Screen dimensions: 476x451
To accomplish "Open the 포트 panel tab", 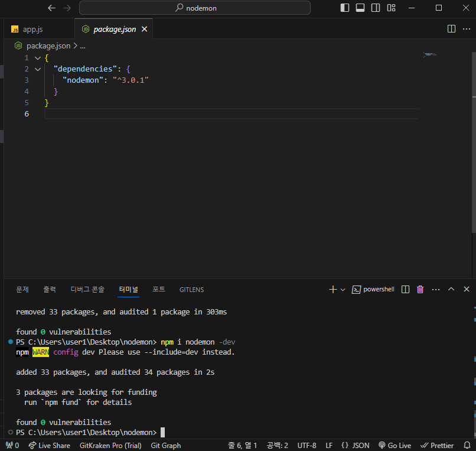I will 159,289.
